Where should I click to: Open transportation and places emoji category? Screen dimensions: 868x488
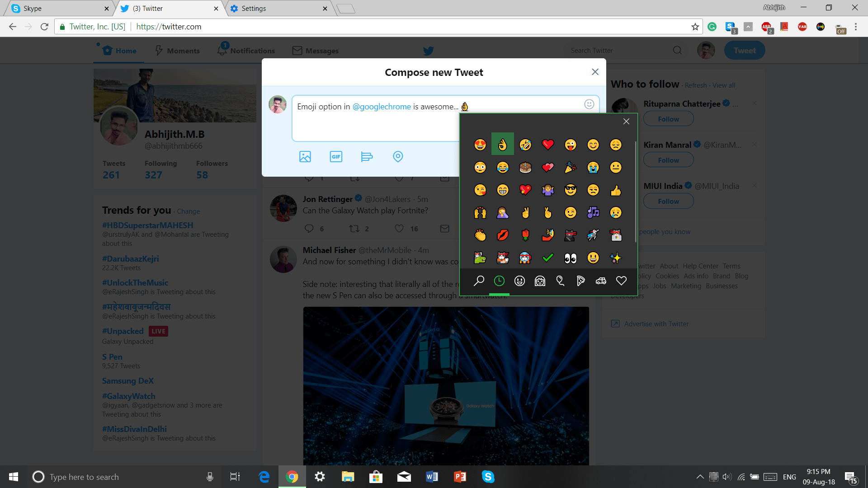[601, 281]
